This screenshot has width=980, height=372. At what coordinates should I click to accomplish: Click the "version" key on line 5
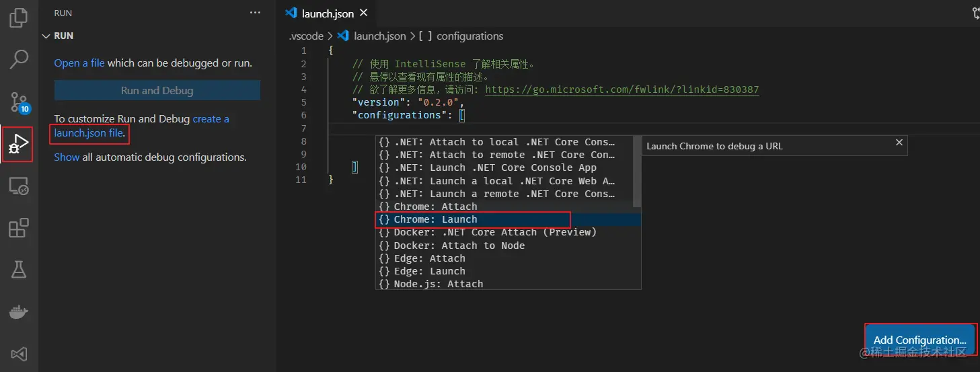[x=379, y=102]
